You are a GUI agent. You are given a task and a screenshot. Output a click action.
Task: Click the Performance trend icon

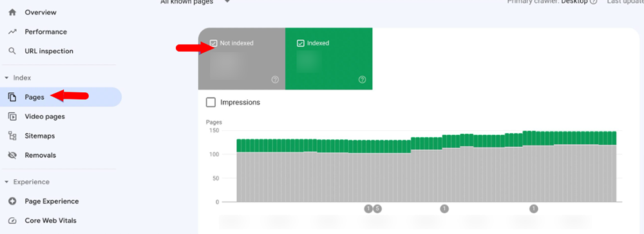[x=12, y=32]
